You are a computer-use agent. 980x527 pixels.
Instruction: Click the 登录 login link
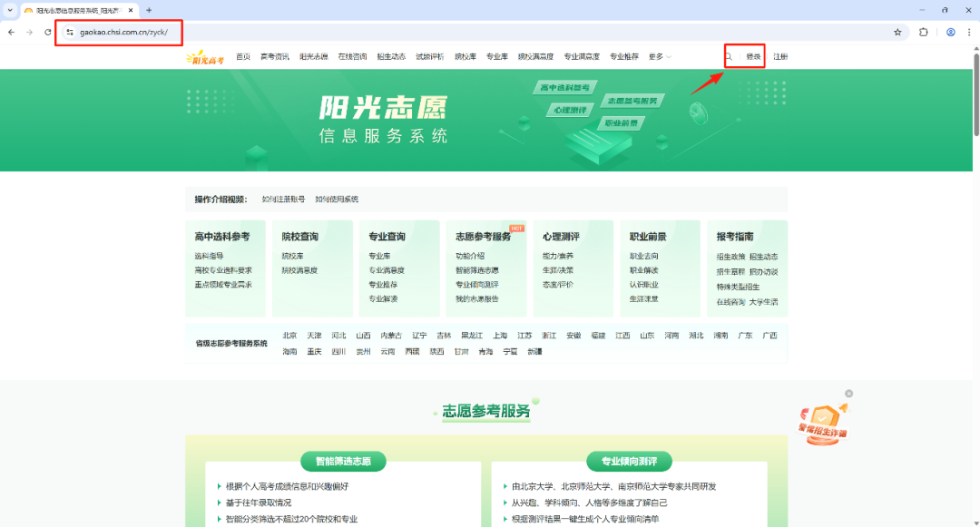pos(753,56)
